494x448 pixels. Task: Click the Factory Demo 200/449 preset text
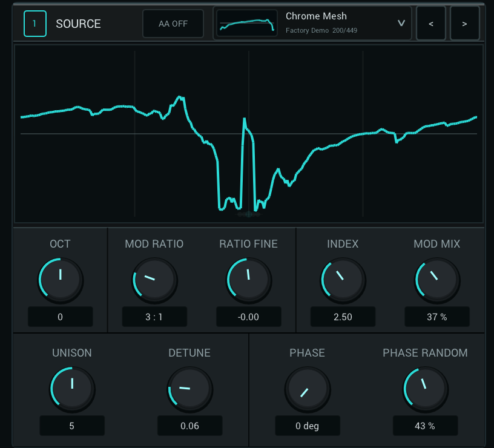pyautogui.click(x=321, y=30)
